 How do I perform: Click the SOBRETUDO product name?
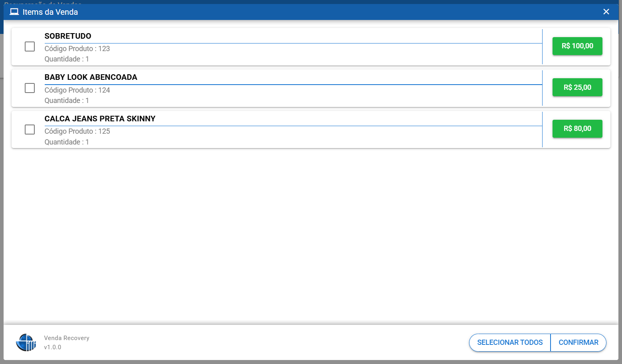click(x=68, y=36)
